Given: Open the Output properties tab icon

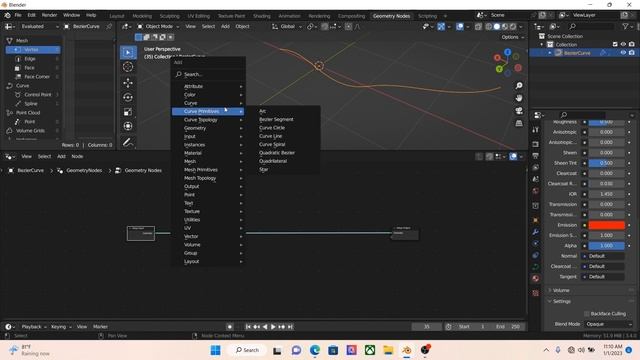Looking at the screenshot, I should (x=536, y=156).
